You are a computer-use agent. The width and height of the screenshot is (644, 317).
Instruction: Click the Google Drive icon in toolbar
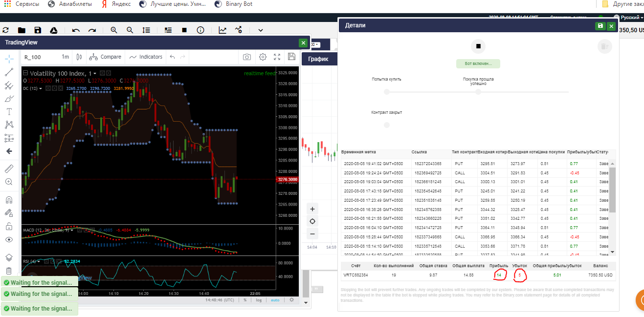[x=54, y=30]
